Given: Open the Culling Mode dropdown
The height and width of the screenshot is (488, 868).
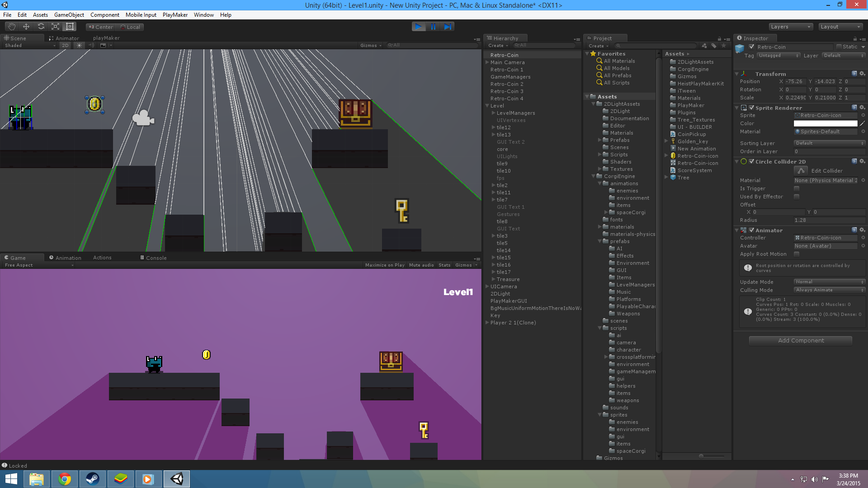Looking at the screenshot, I should pyautogui.click(x=830, y=290).
